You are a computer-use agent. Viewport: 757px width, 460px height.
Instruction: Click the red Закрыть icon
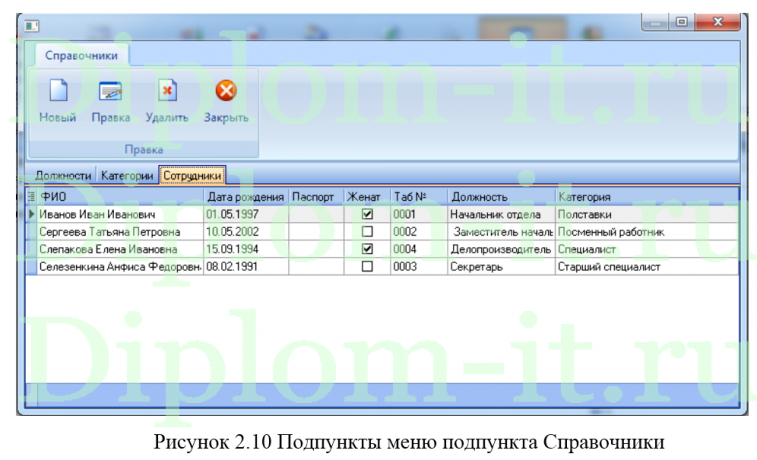pyautogui.click(x=226, y=91)
